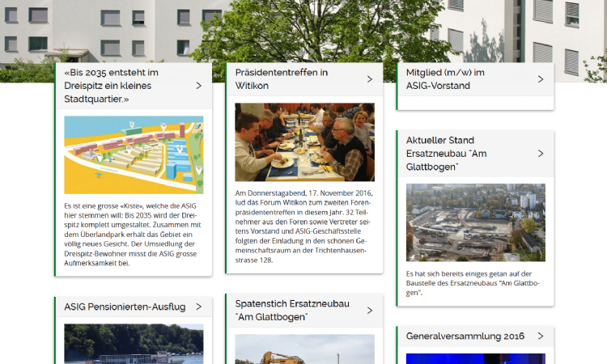Open the Präsidententreffen in Witikon headline
Image resolution: width=607 pixels, height=364 pixels.
282,79
